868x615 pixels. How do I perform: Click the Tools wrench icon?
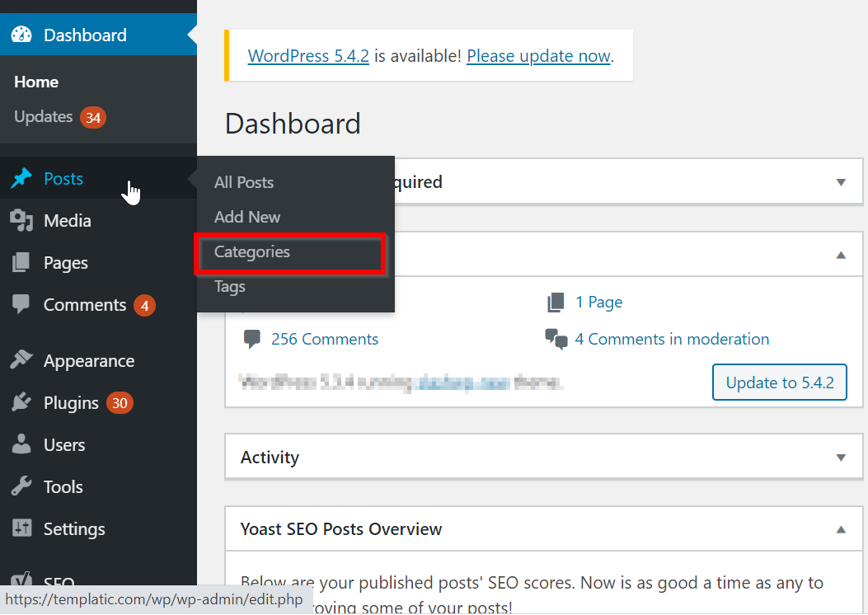coord(21,486)
